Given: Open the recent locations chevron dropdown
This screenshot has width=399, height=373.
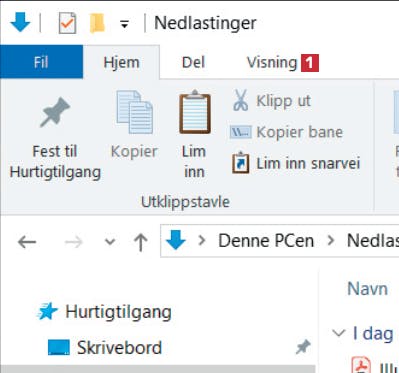Looking at the screenshot, I should 110,241.
